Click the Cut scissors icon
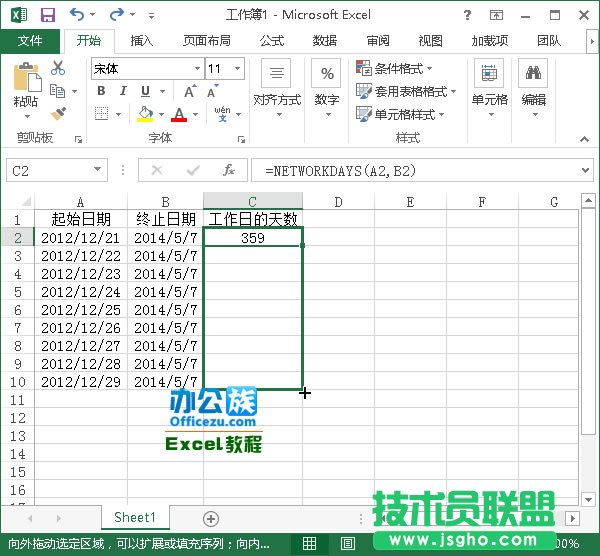Viewport: 600px width, 556px height. point(58,68)
